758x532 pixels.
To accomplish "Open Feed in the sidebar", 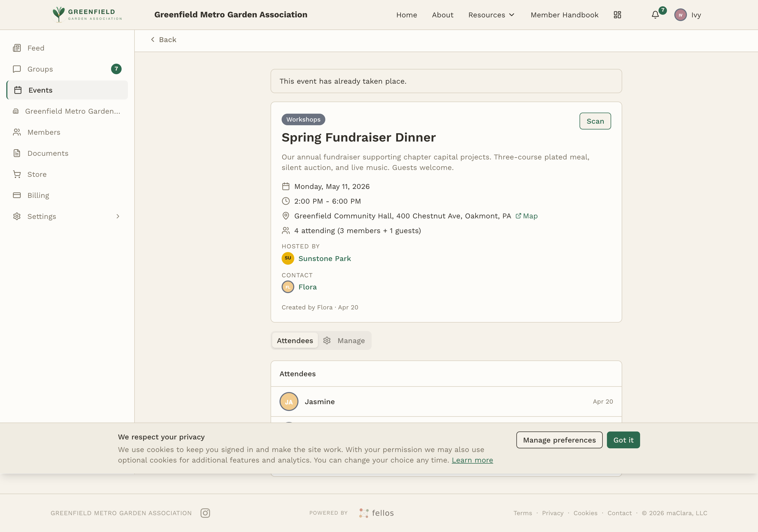I will click(67, 48).
